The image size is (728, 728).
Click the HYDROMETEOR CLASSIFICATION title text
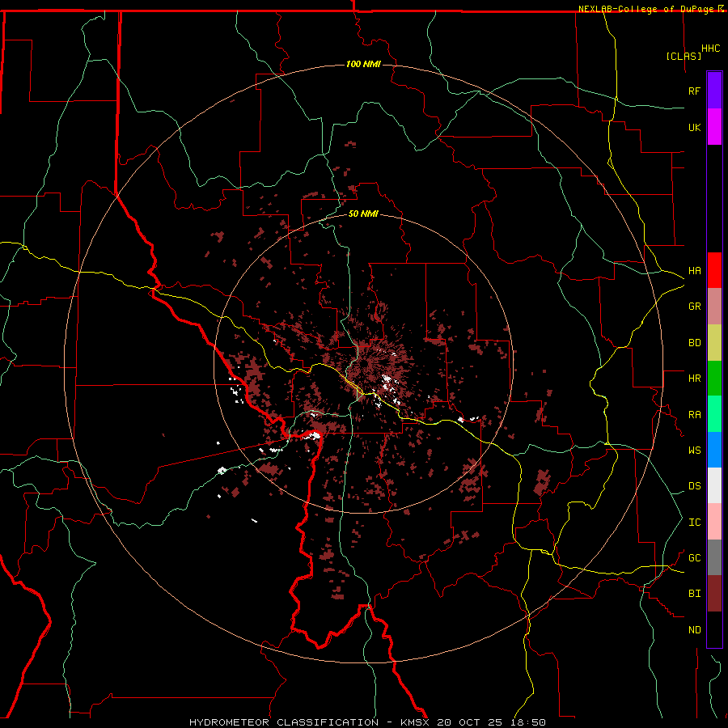[284, 722]
